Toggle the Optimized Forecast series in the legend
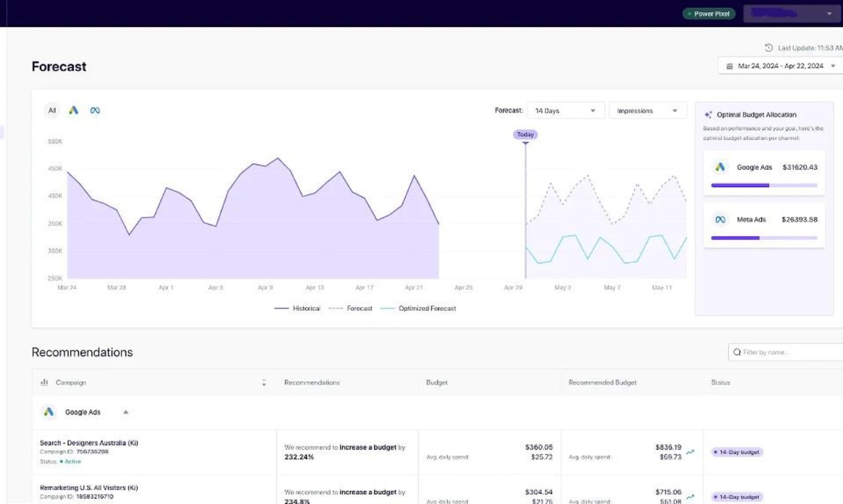 click(x=418, y=308)
